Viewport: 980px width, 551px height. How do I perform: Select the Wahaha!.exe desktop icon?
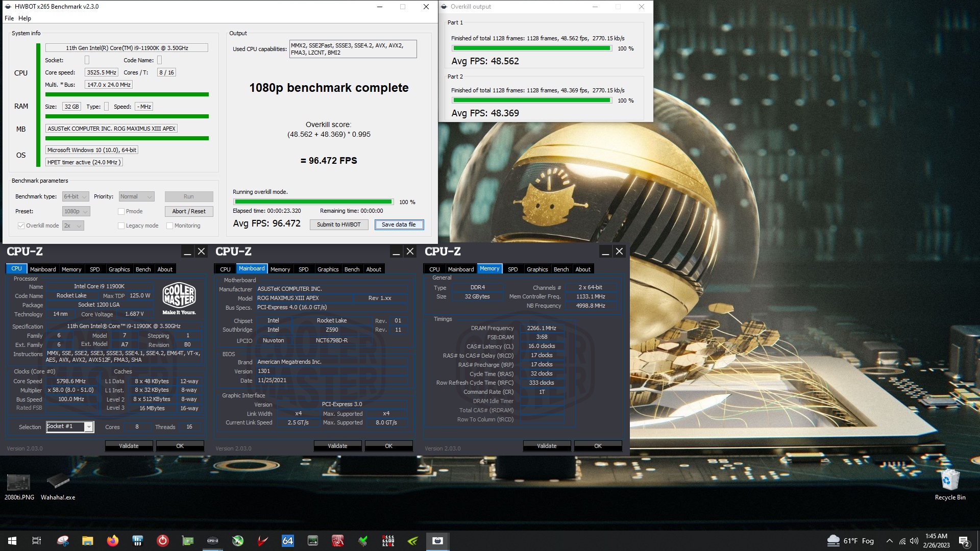[58, 487]
